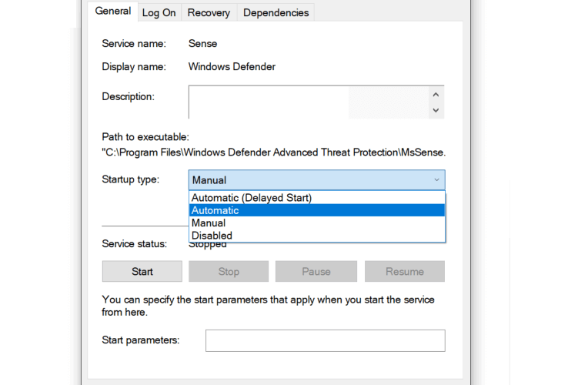Click the Startup type label

coord(131,179)
